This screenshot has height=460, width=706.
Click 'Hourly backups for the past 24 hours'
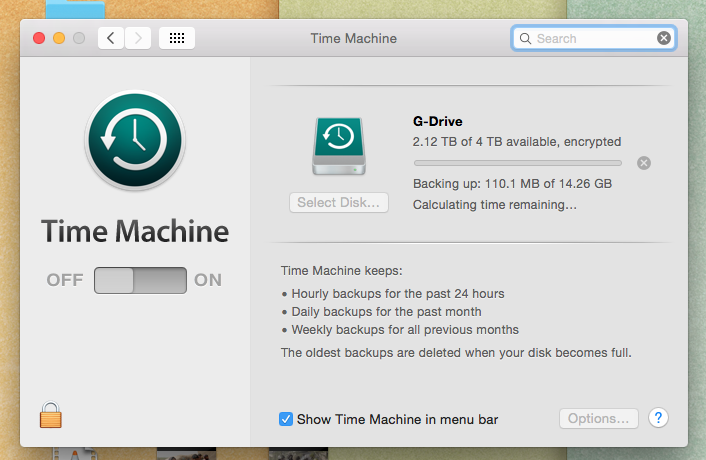click(x=398, y=294)
